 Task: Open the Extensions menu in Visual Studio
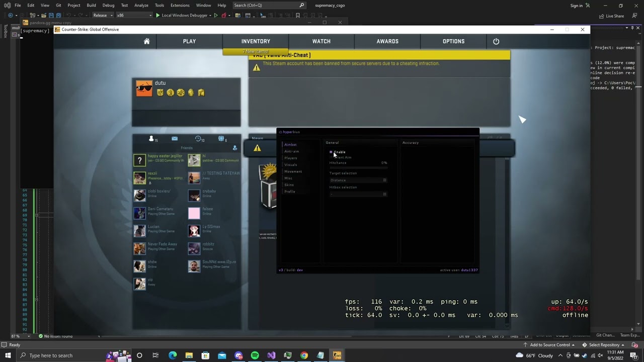(x=180, y=6)
